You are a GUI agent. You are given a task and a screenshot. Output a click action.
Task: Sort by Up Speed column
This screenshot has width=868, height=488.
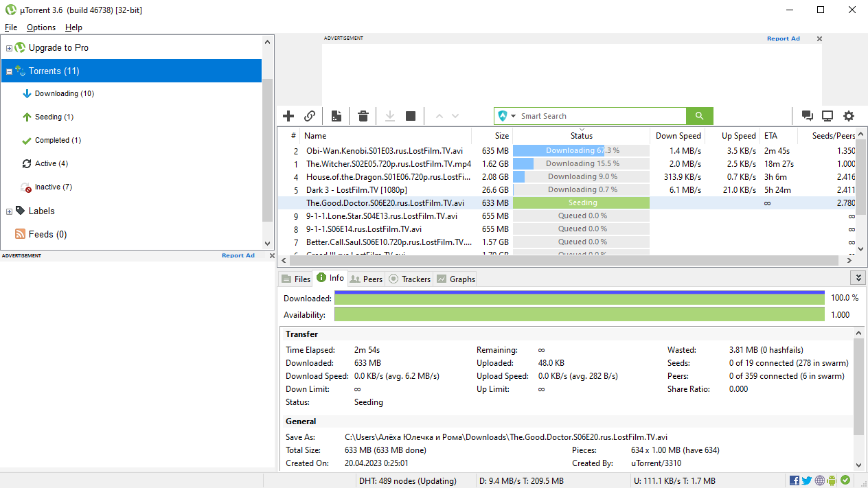(x=733, y=136)
